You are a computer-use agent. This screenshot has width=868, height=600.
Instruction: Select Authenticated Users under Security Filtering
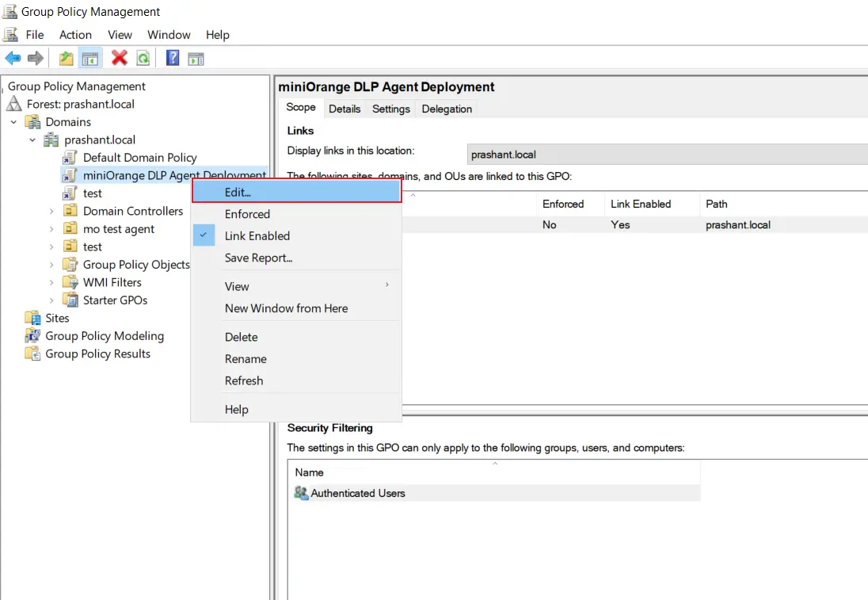pos(358,492)
